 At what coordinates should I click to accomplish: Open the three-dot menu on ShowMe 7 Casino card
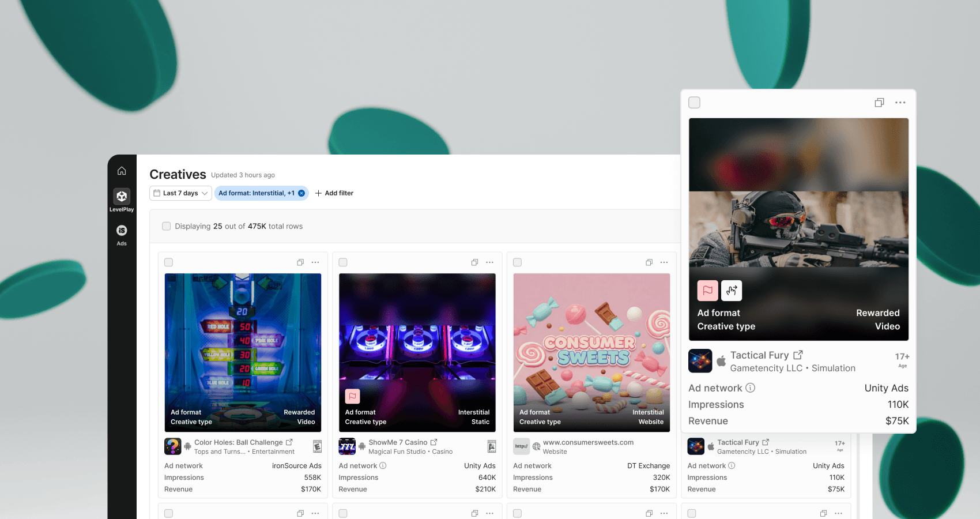[489, 262]
